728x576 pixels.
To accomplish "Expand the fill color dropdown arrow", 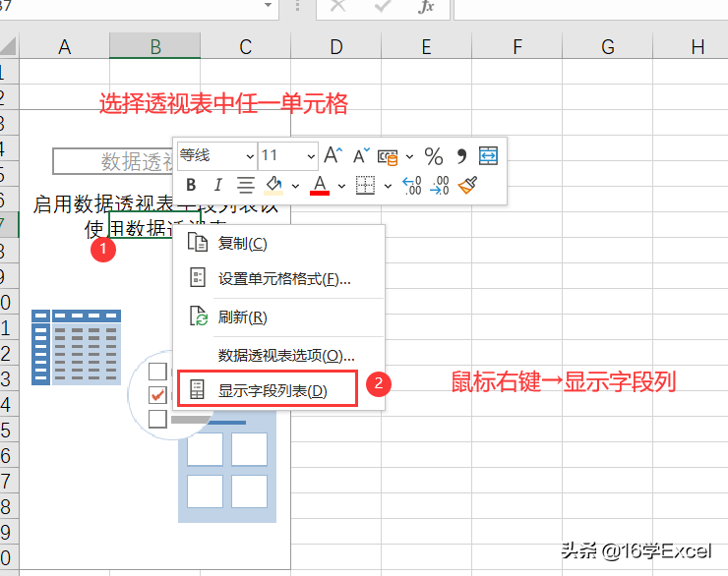I will point(295,186).
